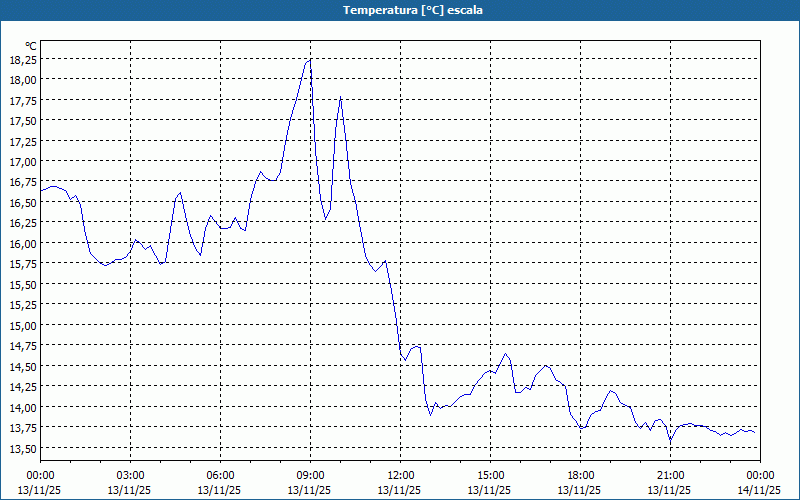Select the 09:00 time axis label
Image resolution: width=800 pixels, height=500 pixels.
tap(310, 476)
